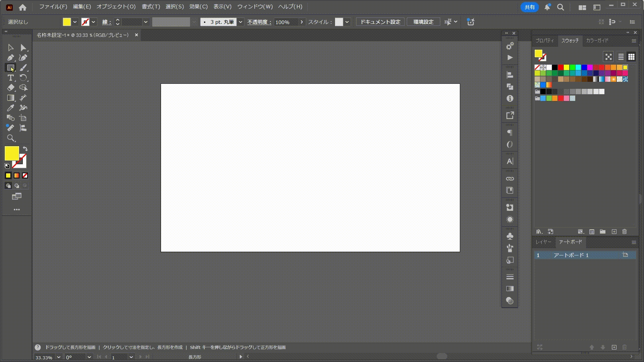Open the Paragraph panel icon
Image resolution: width=644 pixels, height=362 pixels.
click(510, 133)
